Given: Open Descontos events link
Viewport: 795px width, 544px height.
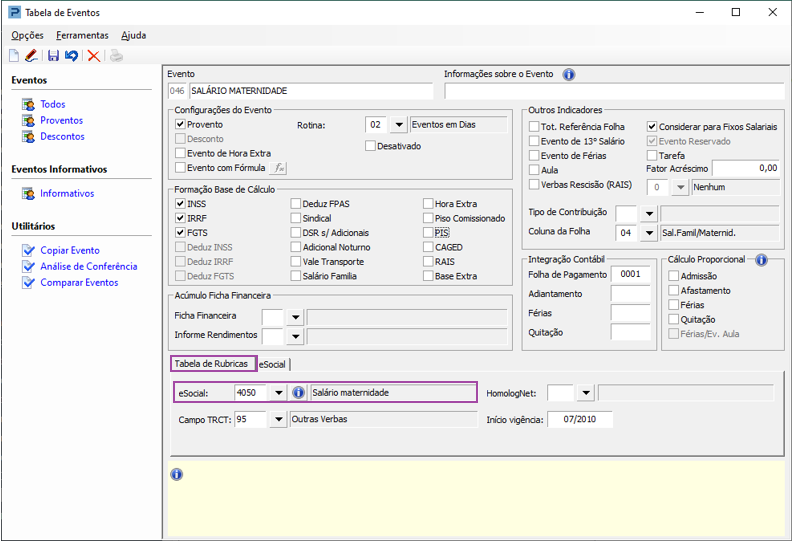Looking at the screenshot, I should [x=62, y=137].
